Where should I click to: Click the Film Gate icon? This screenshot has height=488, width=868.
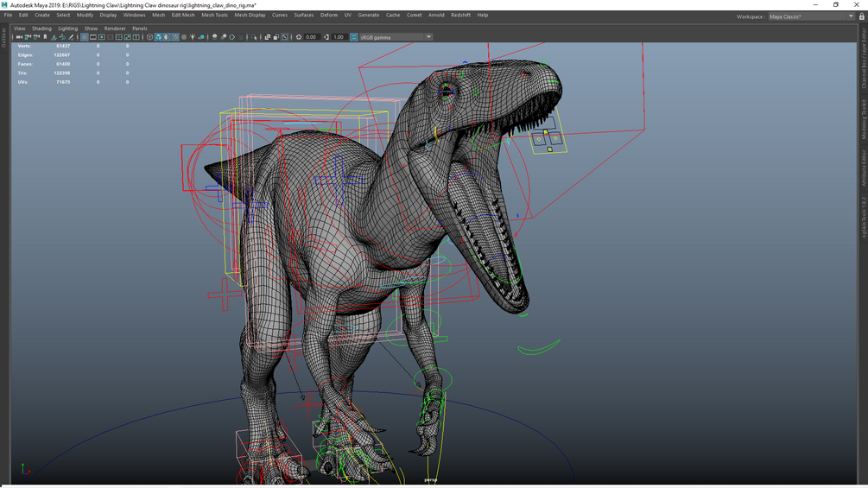click(x=93, y=37)
